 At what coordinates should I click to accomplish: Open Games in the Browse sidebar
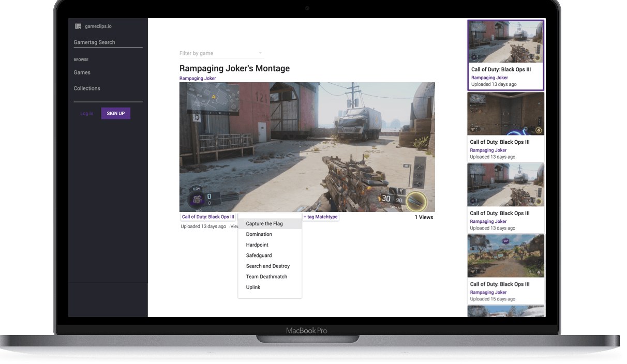pyautogui.click(x=82, y=72)
